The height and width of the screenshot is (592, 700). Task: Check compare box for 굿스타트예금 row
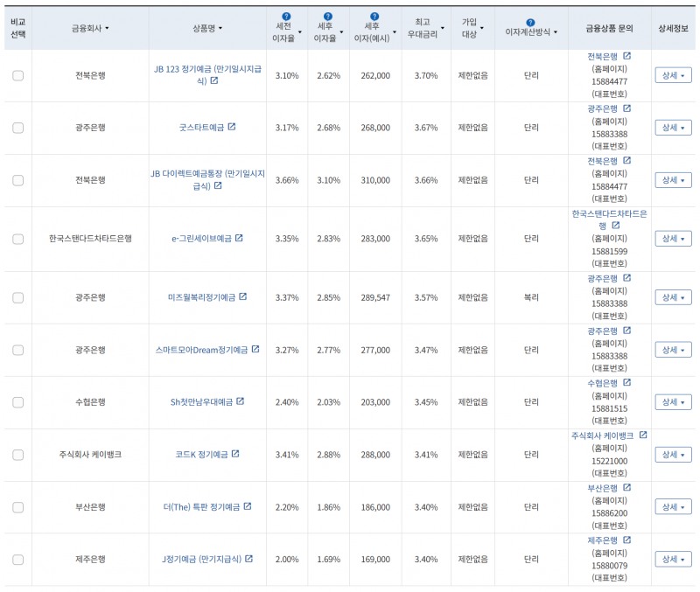point(17,128)
